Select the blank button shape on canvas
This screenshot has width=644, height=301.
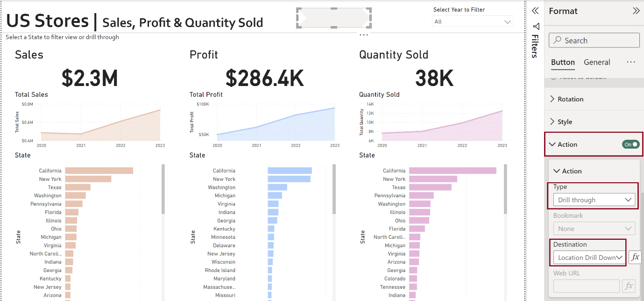pyautogui.click(x=334, y=18)
